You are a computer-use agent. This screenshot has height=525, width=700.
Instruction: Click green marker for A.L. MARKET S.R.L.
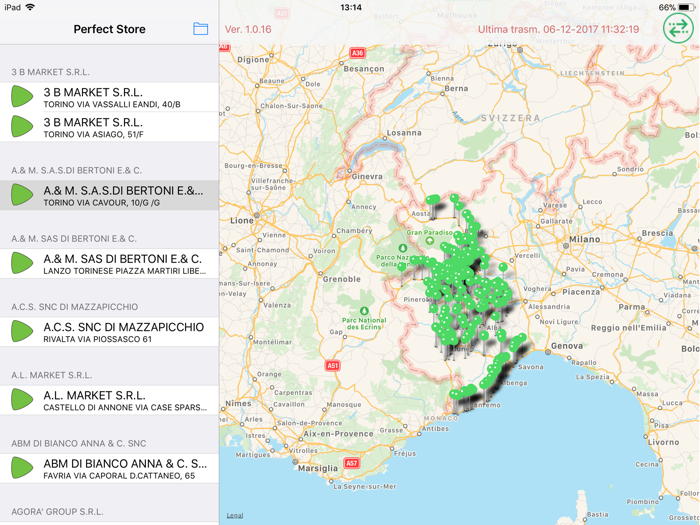coord(22,400)
